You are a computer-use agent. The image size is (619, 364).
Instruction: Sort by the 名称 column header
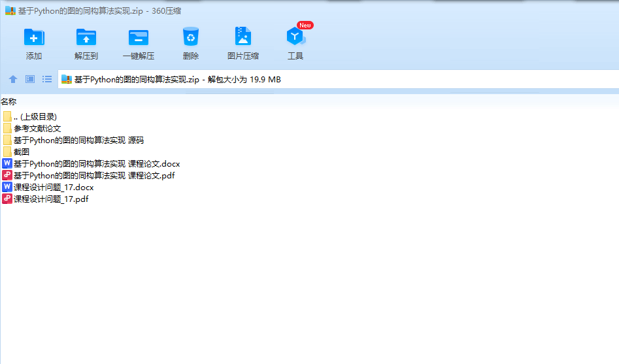coord(8,102)
